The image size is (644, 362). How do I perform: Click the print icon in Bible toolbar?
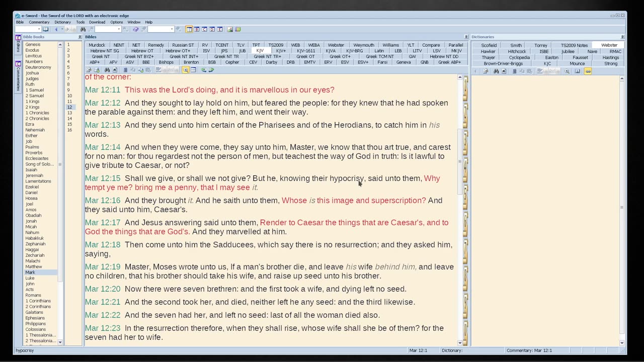[97, 70]
